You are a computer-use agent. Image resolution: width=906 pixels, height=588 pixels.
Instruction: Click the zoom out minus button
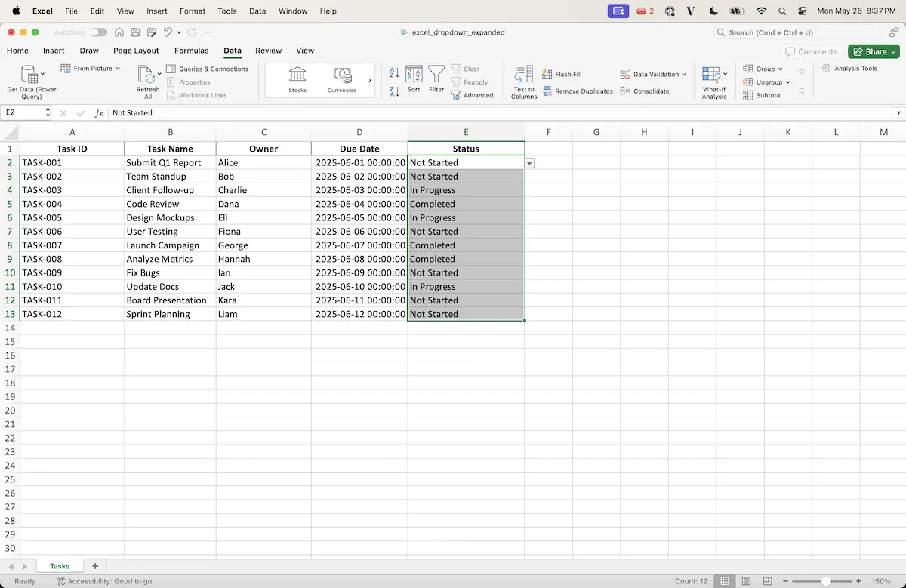tap(787, 581)
